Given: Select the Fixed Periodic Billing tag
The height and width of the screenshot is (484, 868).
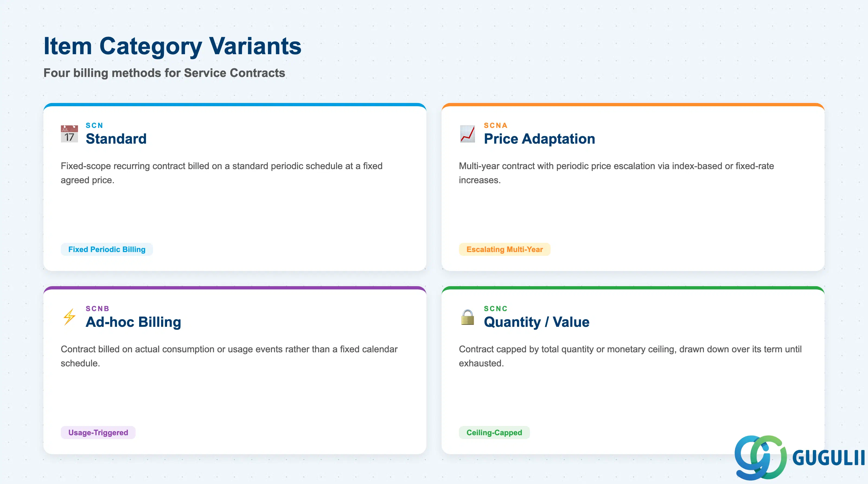Looking at the screenshot, I should (107, 249).
